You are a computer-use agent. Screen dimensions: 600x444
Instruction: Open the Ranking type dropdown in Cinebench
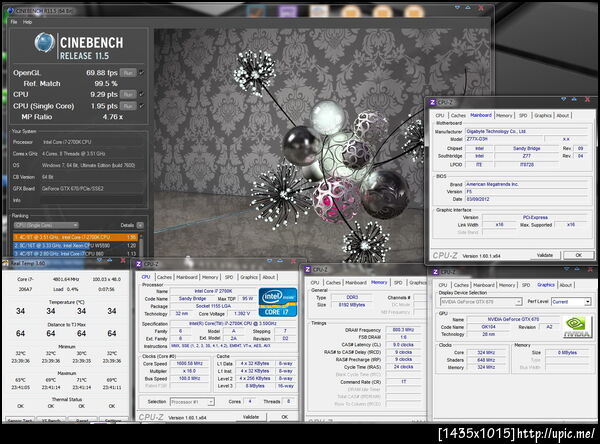click(46, 225)
